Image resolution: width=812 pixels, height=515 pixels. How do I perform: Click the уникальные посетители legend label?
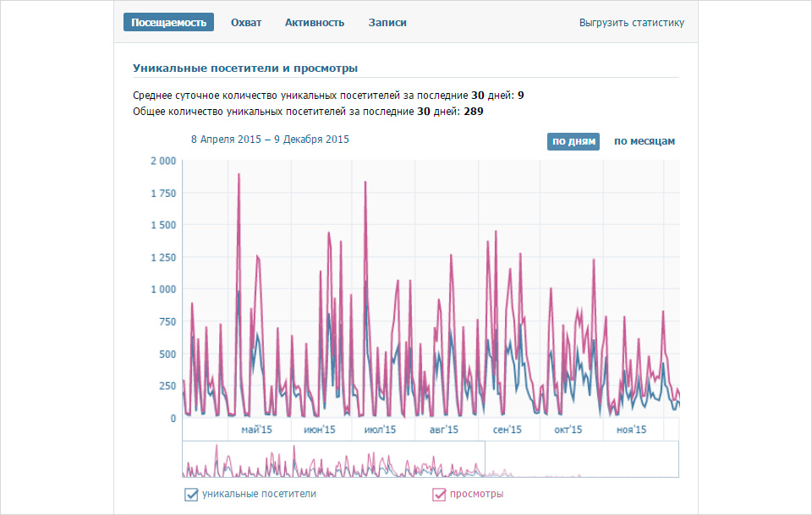tap(259, 494)
